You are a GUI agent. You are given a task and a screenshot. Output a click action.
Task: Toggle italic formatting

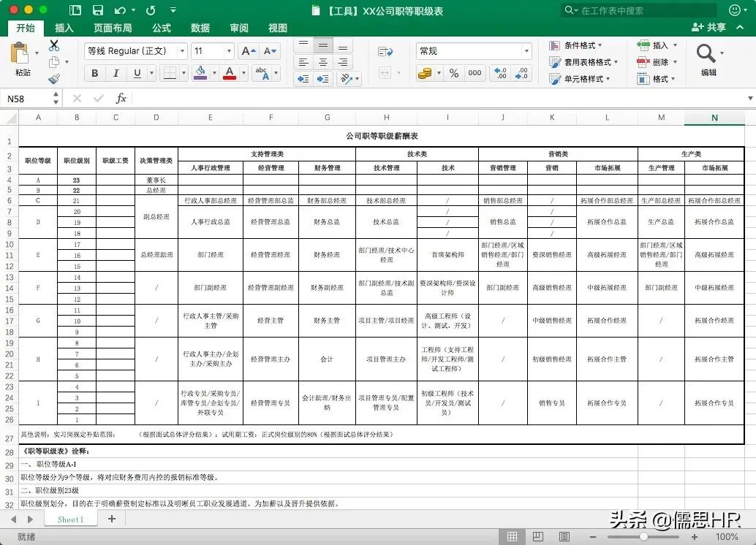click(x=116, y=73)
